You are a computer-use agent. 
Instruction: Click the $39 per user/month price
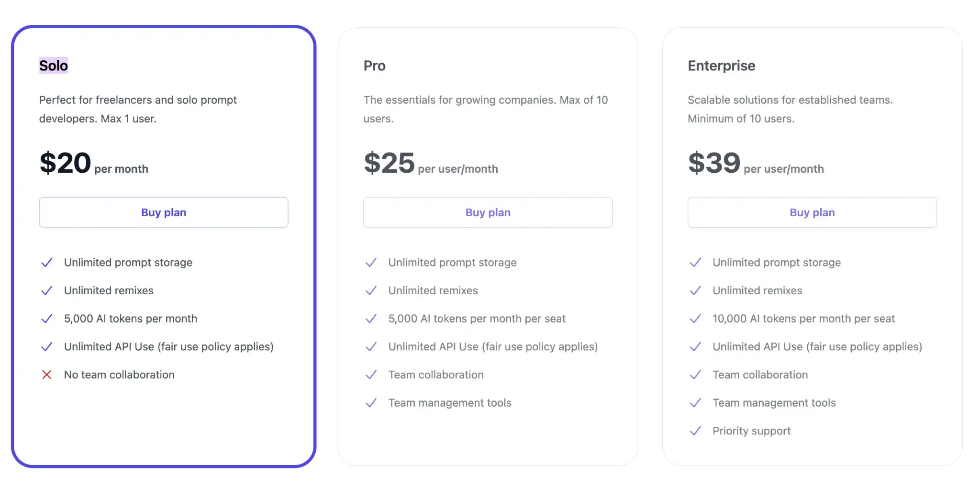pyautogui.click(x=756, y=163)
